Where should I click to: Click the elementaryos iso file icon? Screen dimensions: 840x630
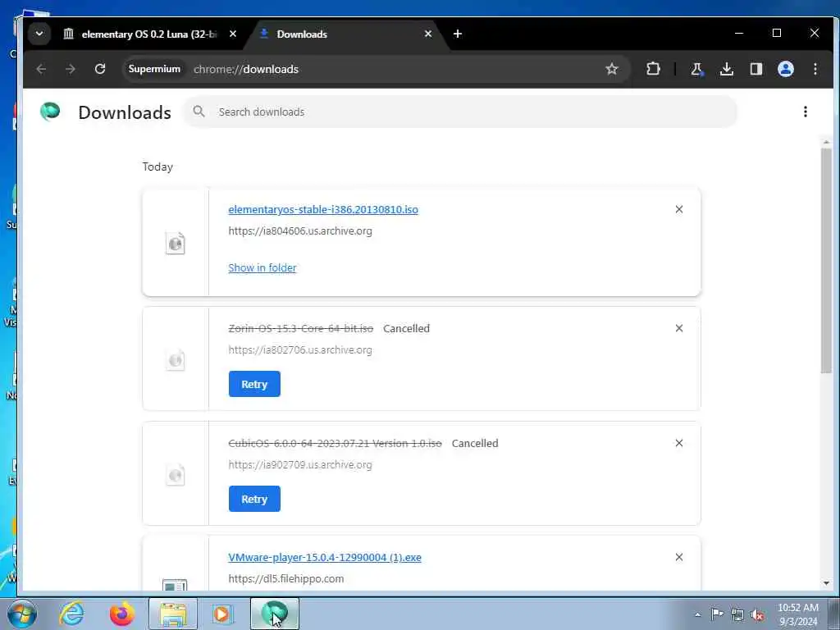tap(176, 243)
